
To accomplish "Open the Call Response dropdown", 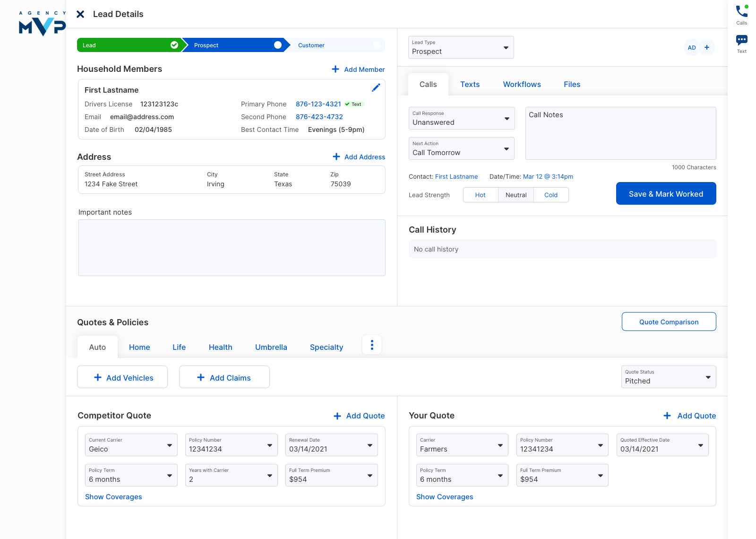I will (x=507, y=118).
